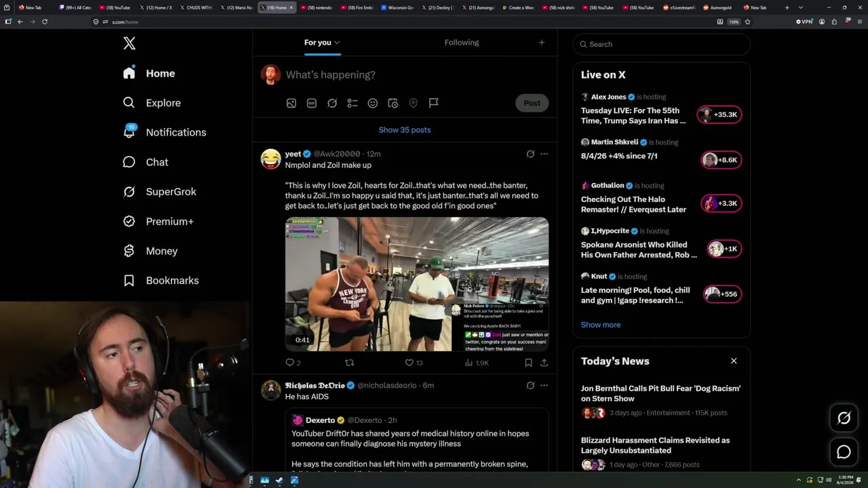The width and height of the screenshot is (868, 488).
Task: Repost yeet's Nmplol and Zoil post
Action: point(350,363)
